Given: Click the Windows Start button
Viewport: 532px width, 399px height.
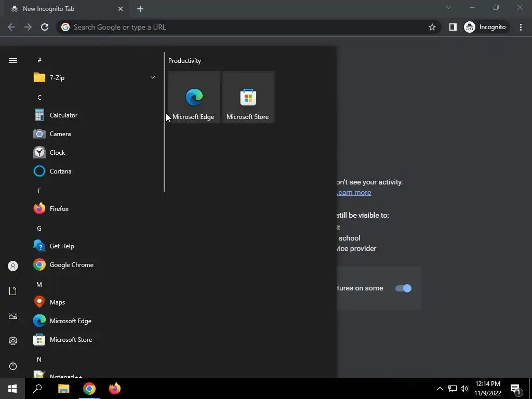Looking at the screenshot, I should pos(12,389).
